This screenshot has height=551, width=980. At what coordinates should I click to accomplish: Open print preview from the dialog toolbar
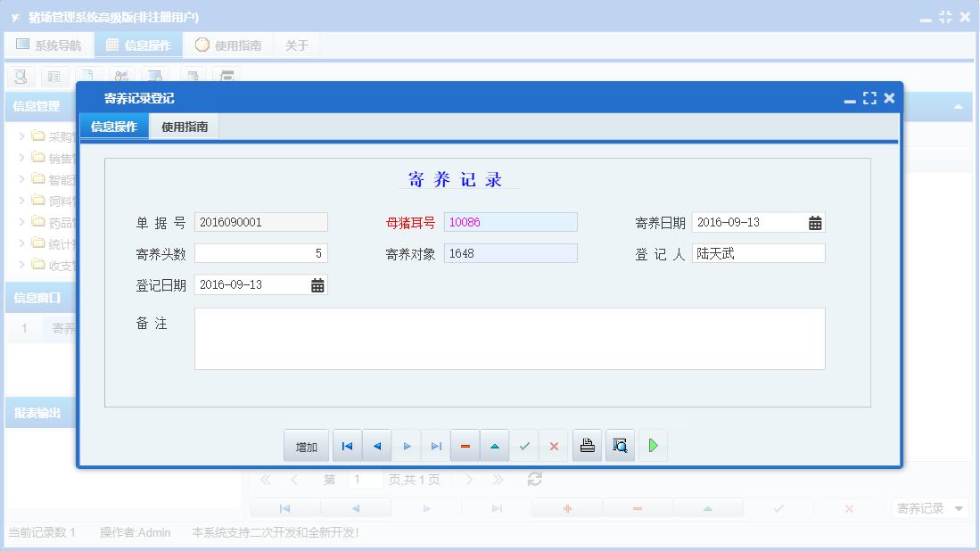pyautogui.click(x=619, y=445)
